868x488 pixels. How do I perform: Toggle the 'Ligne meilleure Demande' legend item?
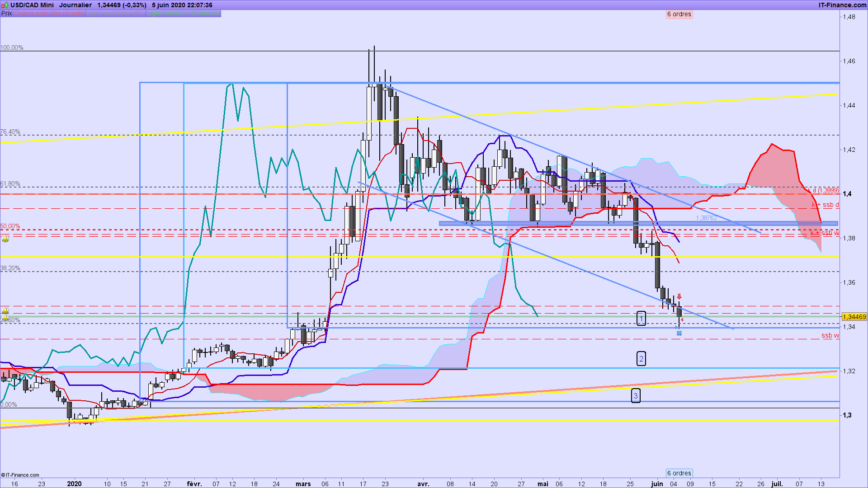(x=183, y=13)
